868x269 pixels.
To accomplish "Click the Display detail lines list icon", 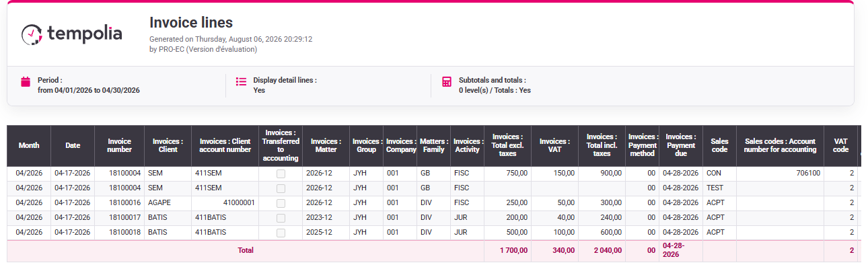I will pos(241,82).
